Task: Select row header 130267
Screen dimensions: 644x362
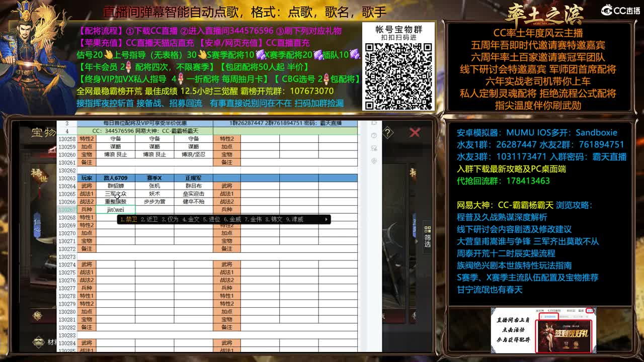Action: 67,210
